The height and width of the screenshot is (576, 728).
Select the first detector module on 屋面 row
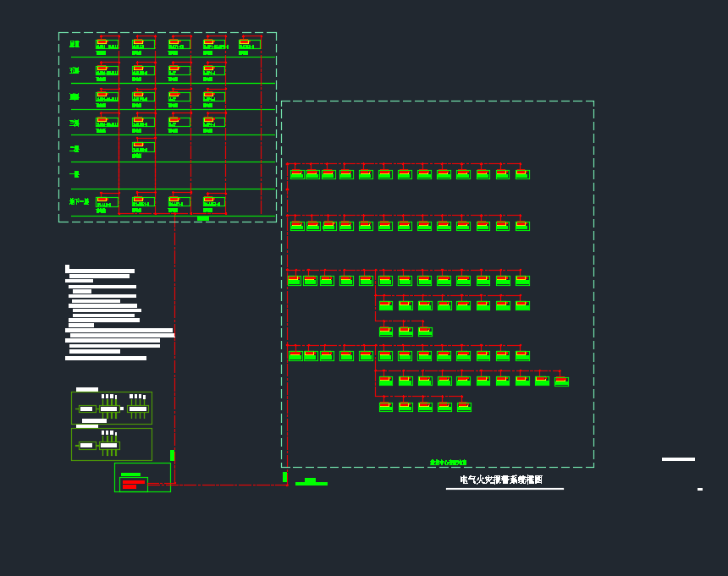(x=107, y=44)
